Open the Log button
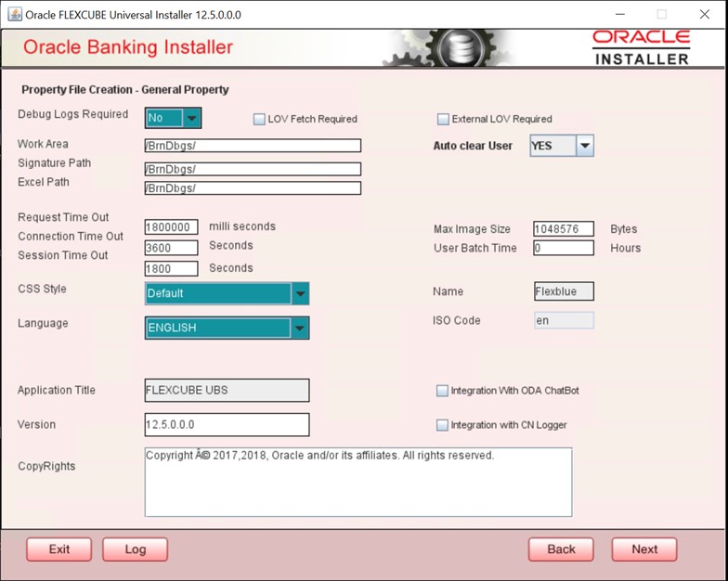Image resolution: width=728 pixels, height=581 pixels. (x=136, y=549)
